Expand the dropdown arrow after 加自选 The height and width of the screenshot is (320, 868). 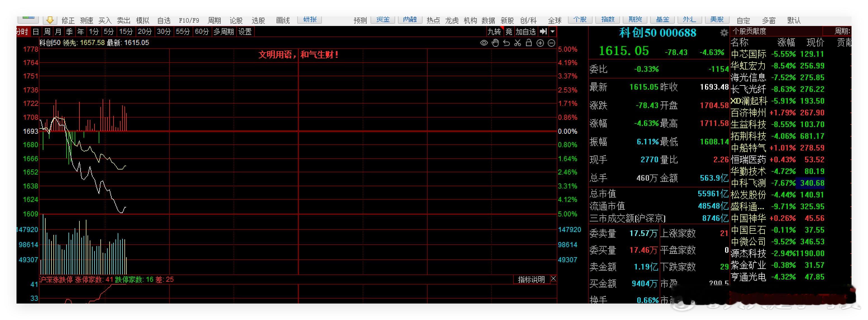click(553, 32)
